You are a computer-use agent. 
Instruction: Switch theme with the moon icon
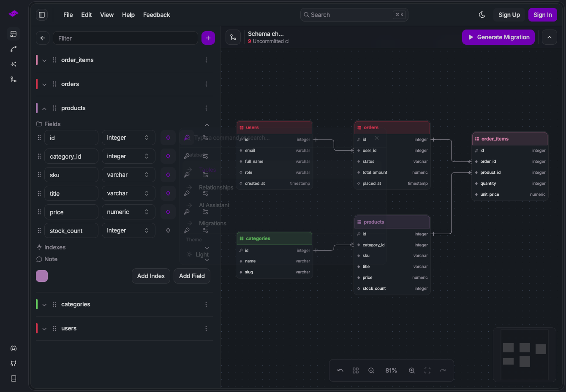point(482,15)
